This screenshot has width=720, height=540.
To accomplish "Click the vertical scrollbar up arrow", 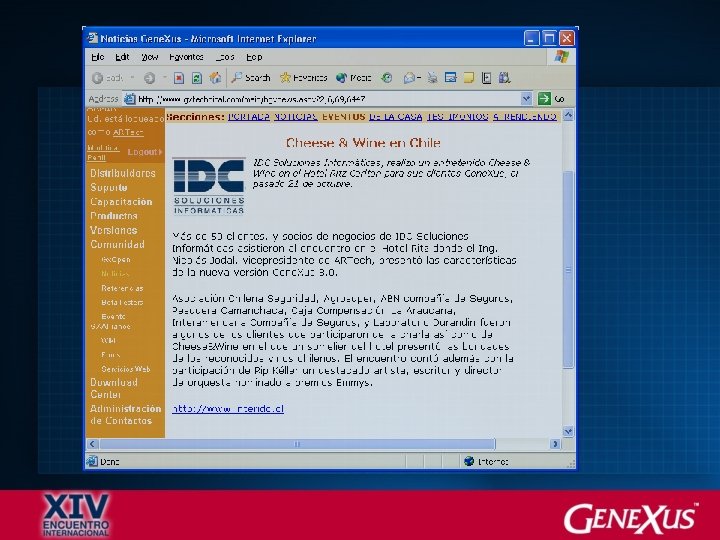I will point(568,115).
